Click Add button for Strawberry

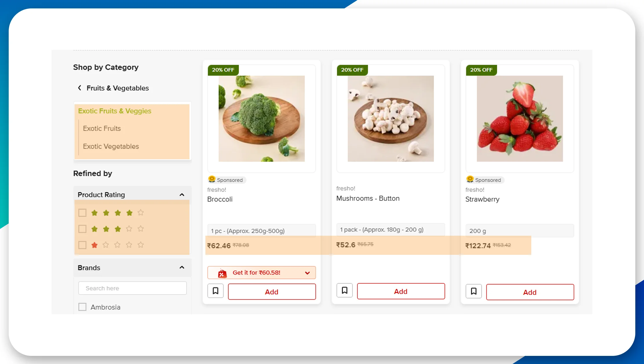point(530,292)
